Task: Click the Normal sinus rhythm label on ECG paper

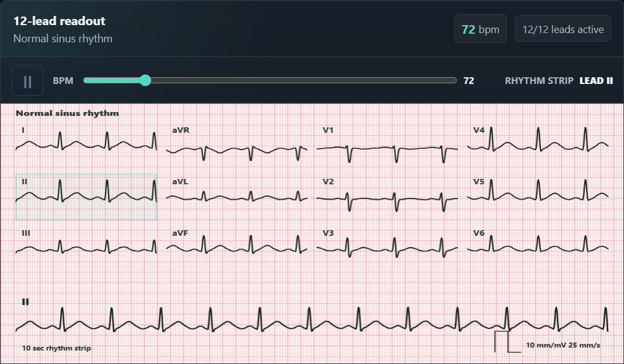Action: 67,113
